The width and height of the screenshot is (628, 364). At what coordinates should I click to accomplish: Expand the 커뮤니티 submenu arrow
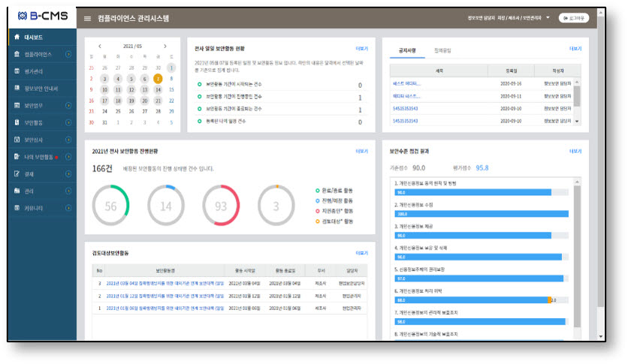coord(68,208)
